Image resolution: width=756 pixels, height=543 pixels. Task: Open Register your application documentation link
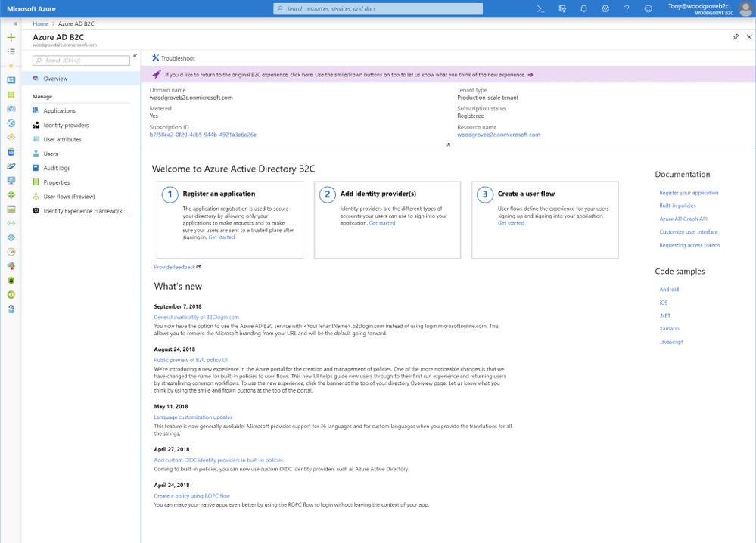tap(689, 193)
